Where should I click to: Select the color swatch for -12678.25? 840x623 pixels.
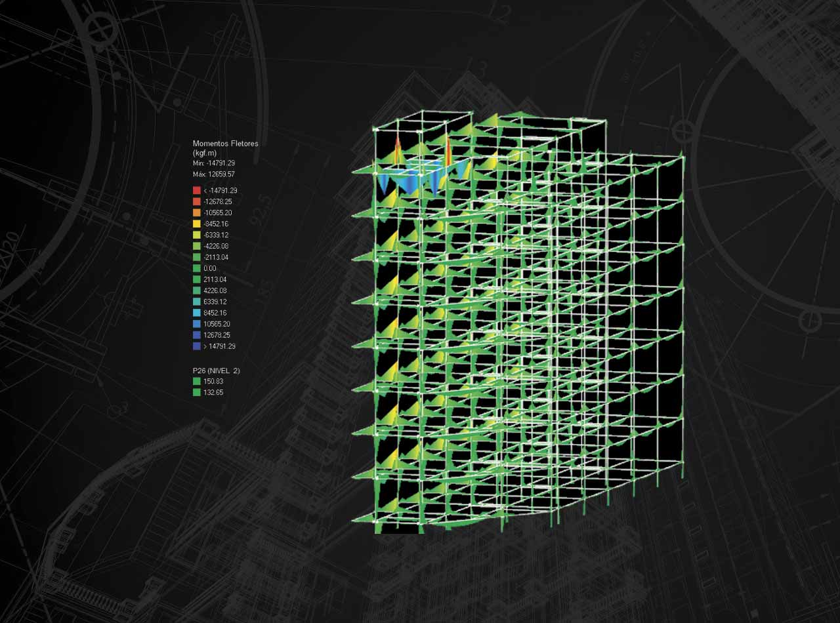point(196,201)
